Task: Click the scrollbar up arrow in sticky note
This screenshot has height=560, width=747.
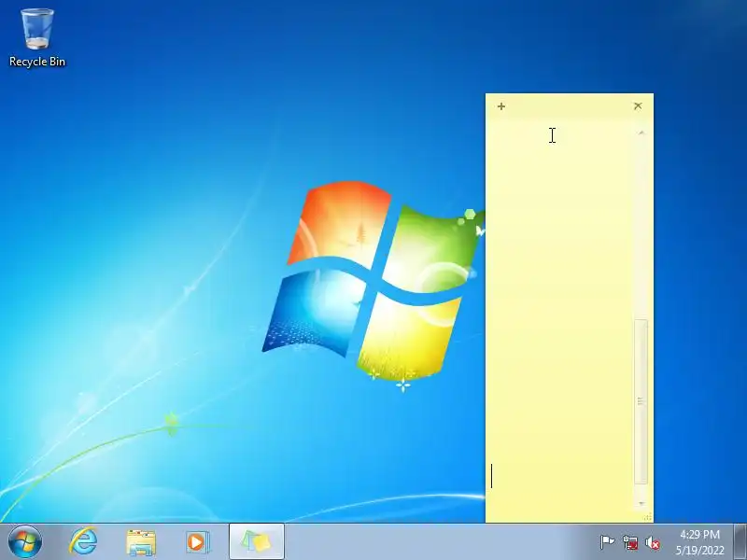Action: 641,133
